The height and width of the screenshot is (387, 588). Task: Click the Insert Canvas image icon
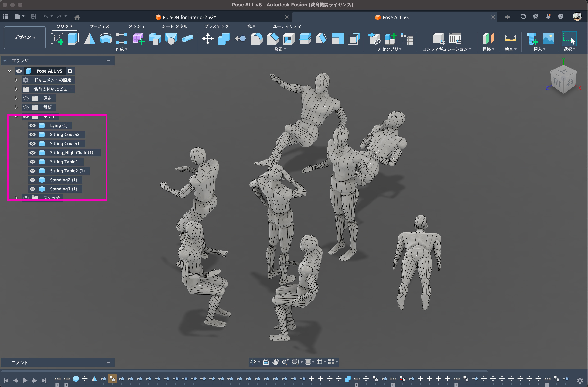point(548,39)
